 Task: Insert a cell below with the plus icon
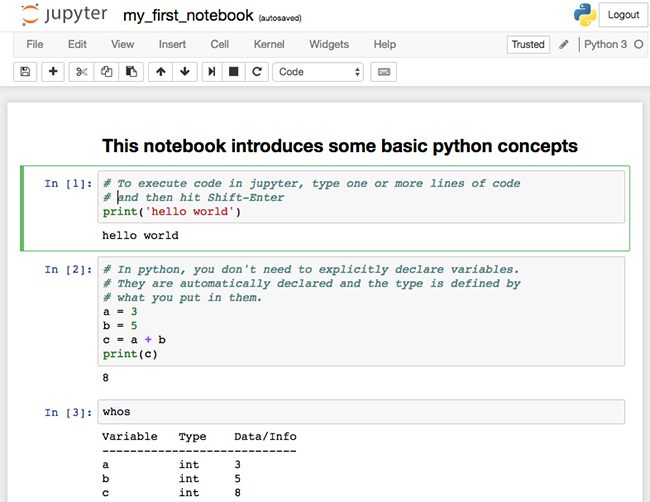[x=53, y=72]
